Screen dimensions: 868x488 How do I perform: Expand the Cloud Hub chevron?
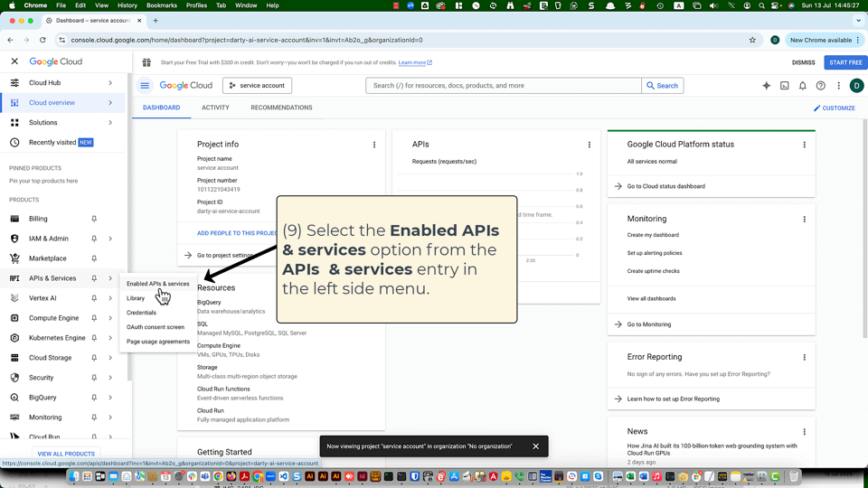[x=110, y=83]
